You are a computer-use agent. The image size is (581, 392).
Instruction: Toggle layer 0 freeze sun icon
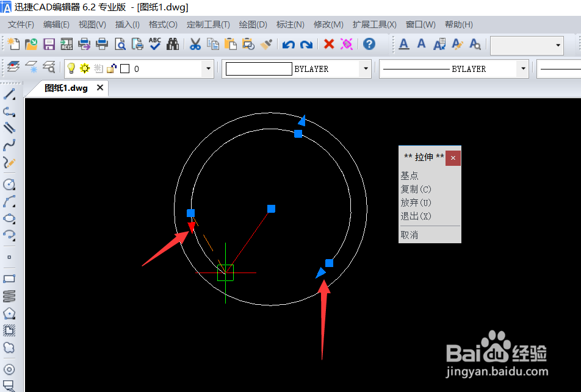(x=85, y=68)
